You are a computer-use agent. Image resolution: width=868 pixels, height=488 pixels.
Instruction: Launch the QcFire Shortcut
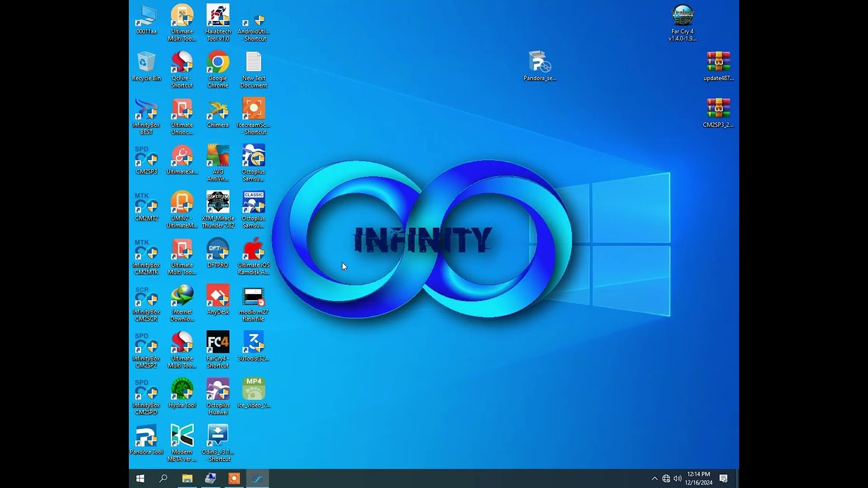[x=182, y=69]
